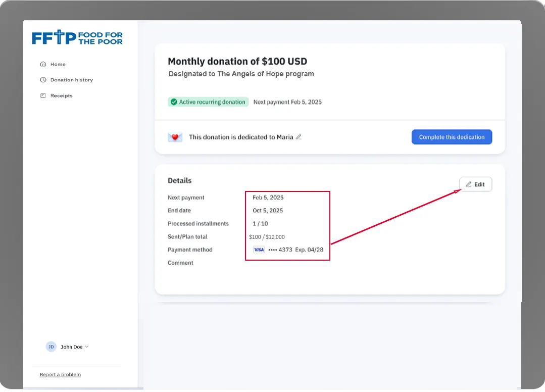Click the FFTP logo at the top

tap(77, 37)
